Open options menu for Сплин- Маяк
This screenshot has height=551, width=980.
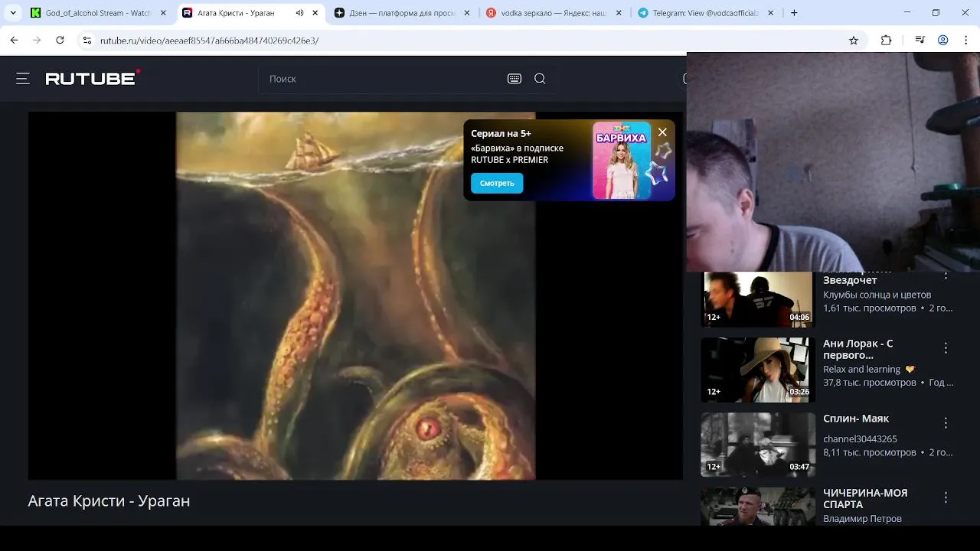[946, 423]
